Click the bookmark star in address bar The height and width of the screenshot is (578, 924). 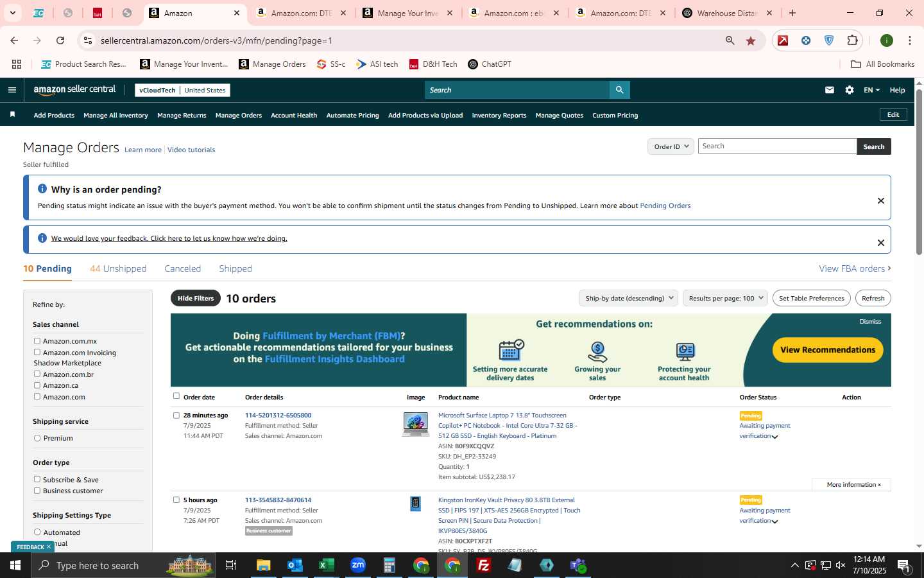pyautogui.click(x=751, y=40)
